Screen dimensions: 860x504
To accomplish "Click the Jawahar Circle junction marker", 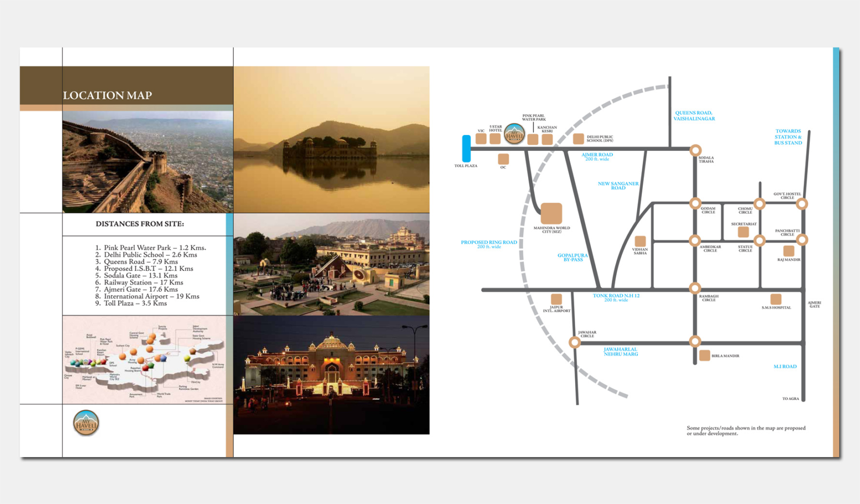I will tap(575, 342).
